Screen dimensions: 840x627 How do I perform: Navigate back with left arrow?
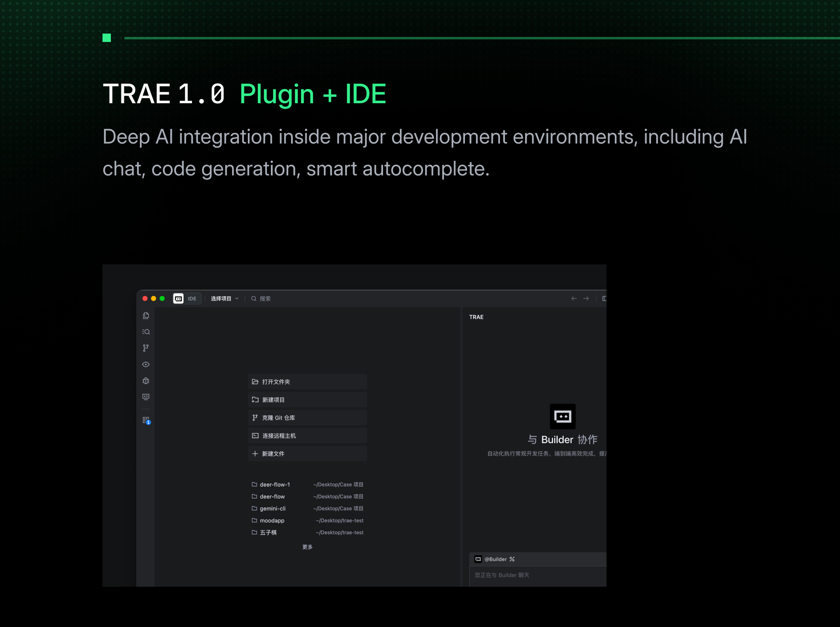click(x=574, y=298)
